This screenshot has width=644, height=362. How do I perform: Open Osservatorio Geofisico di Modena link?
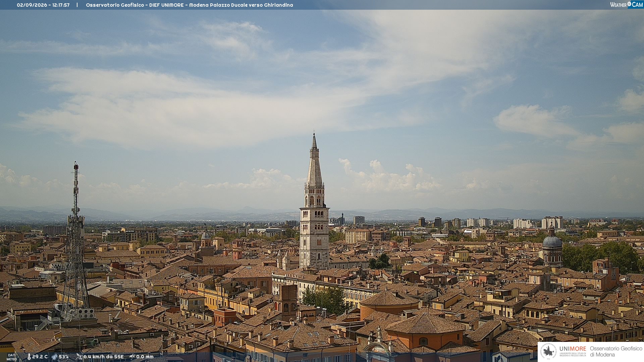(616, 352)
